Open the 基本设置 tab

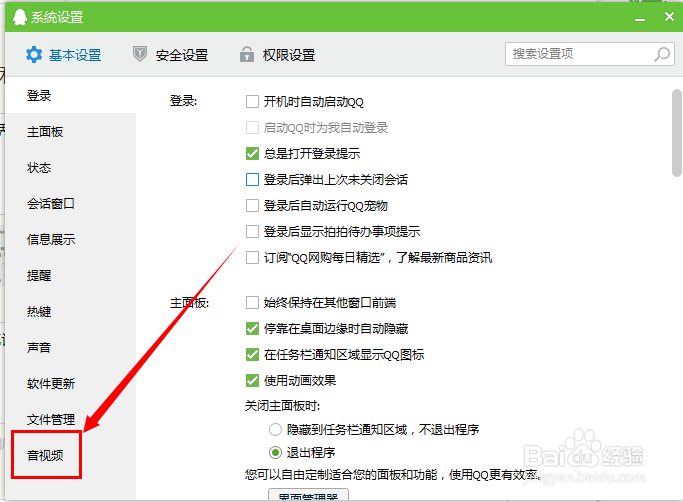click(x=64, y=55)
